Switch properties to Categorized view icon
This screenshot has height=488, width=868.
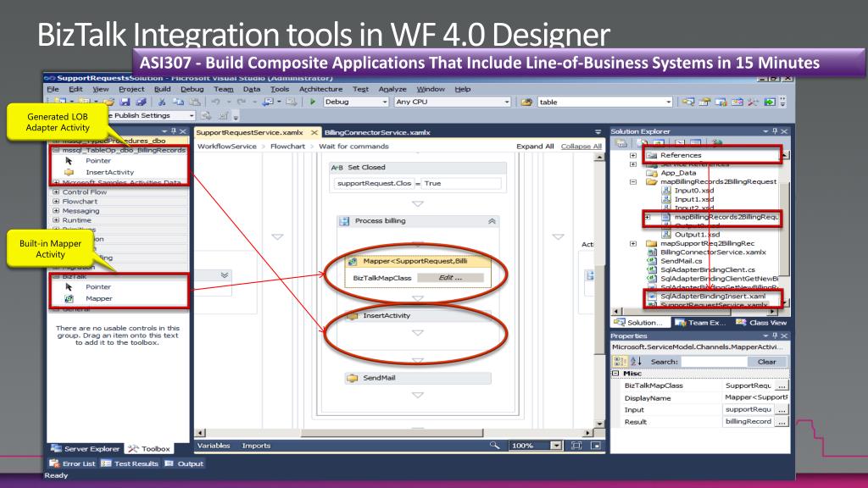tap(620, 361)
